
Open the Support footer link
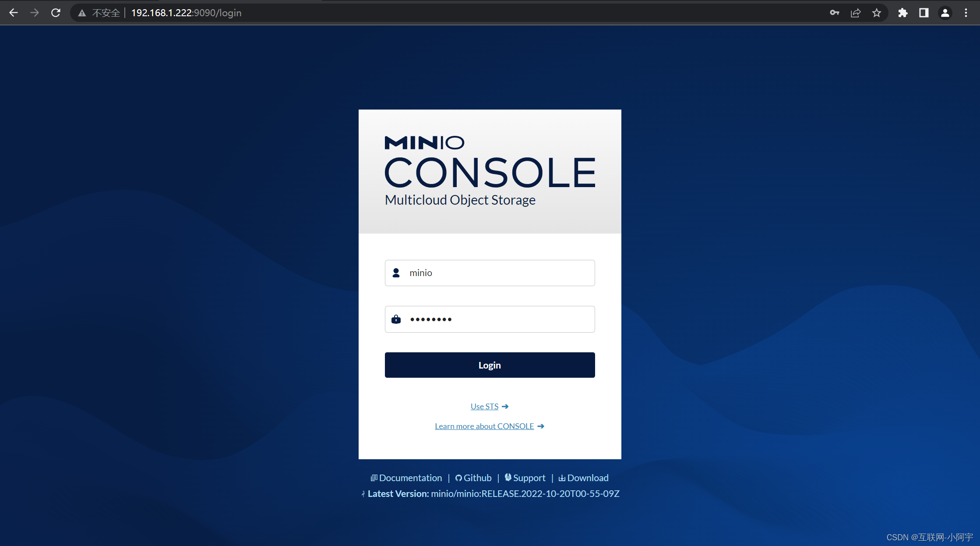pos(529,478)
